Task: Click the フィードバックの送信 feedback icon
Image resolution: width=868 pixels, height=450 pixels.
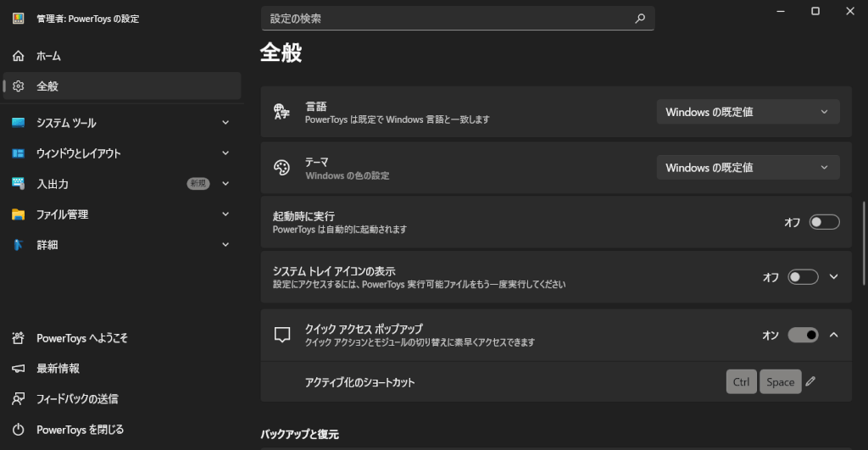Action: coord(19,398)
